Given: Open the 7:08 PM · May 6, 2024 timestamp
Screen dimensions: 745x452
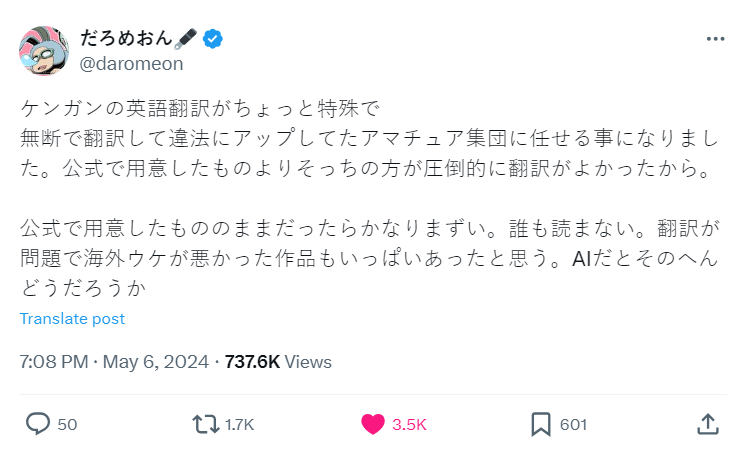Looking at the screenshot, I should click(114, 362).
